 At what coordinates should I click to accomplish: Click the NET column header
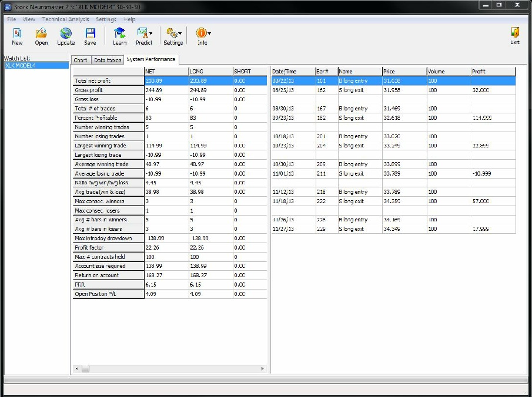coord(166,72)
